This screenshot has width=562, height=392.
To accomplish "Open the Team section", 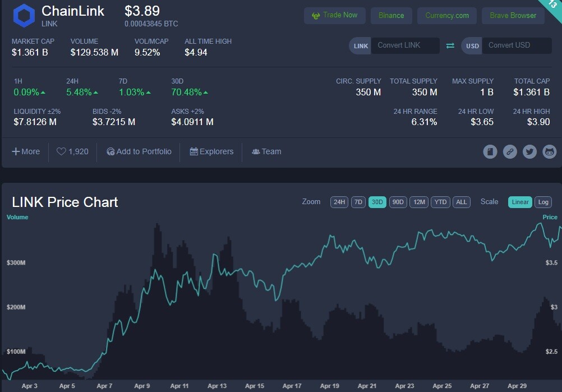I will coord(266,151).
